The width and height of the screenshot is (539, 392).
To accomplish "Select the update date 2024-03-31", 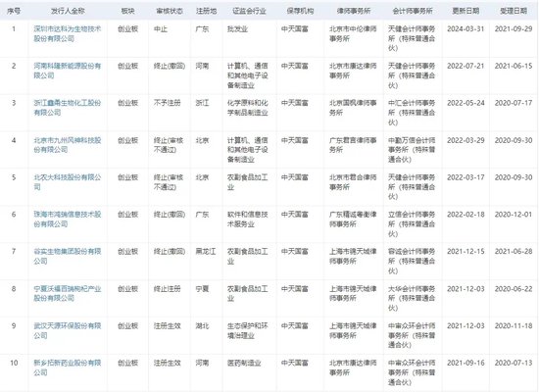I will (465, 28).
